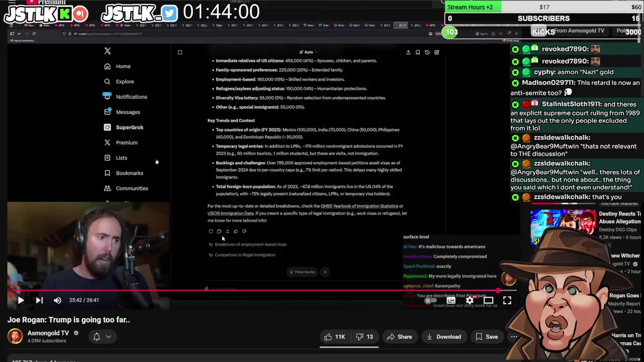Open SuperGrok in X sidebar
Viewport: 644px width, 362px height.
pyautogui.click(x=123, y=127)
